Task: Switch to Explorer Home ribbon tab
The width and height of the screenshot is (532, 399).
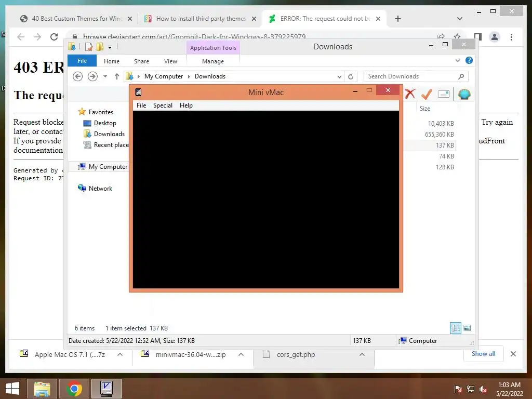Action: (112, 61)
